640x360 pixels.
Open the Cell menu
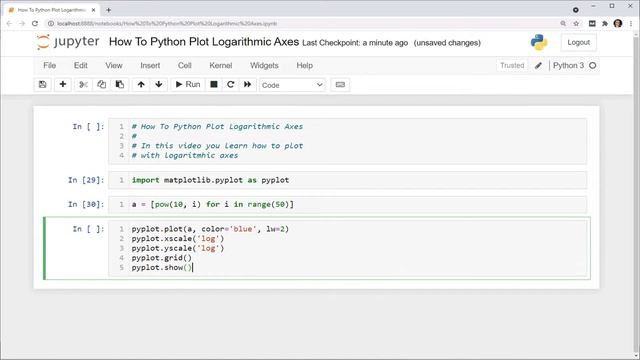(184, 65)
